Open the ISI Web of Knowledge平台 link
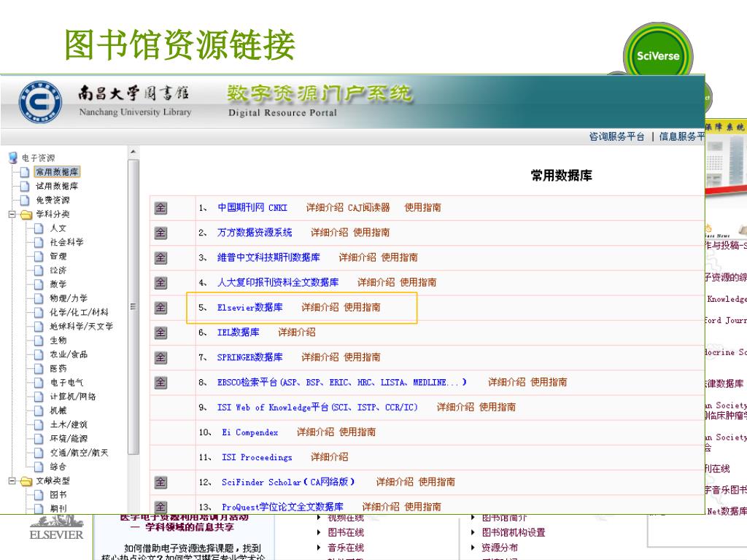The height and width of the screenshot is (560, 747). [317, 407]
